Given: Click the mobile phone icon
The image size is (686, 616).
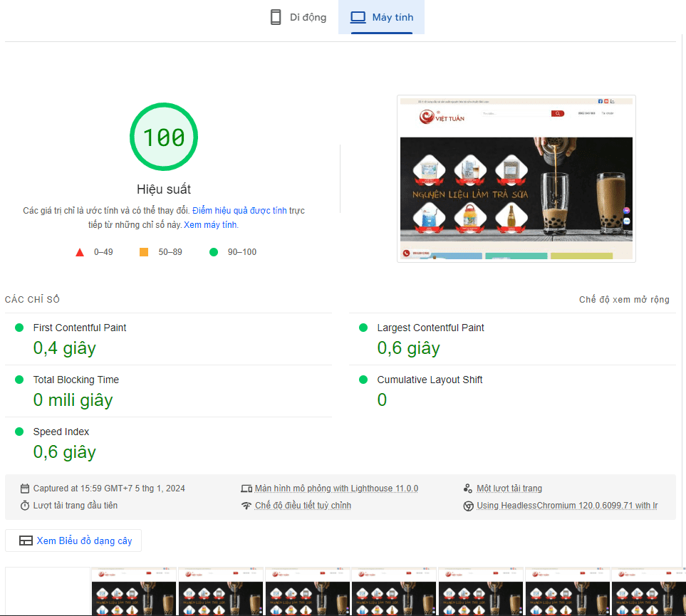Looking at the screenshot, I should 276,18.
